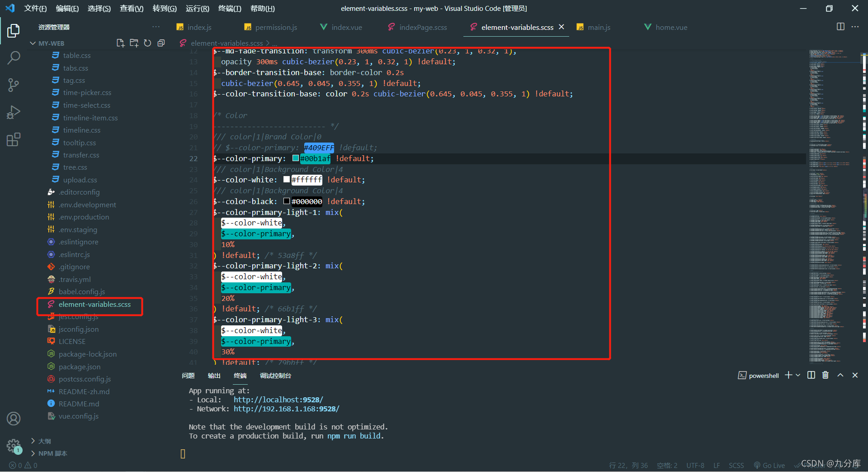Refresh the file explorer
The width and height of the screenshot is (868, 472).
[x=147, y=43]
